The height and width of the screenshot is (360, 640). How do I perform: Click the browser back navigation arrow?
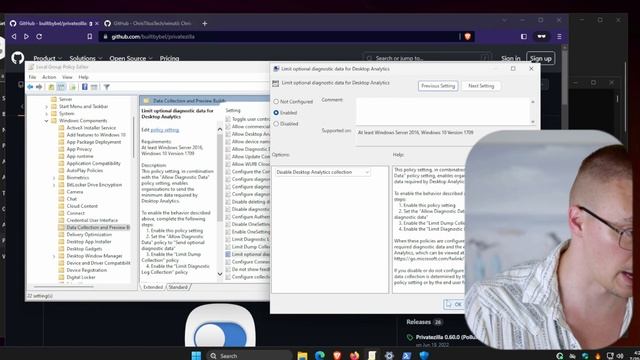point(14,36)
